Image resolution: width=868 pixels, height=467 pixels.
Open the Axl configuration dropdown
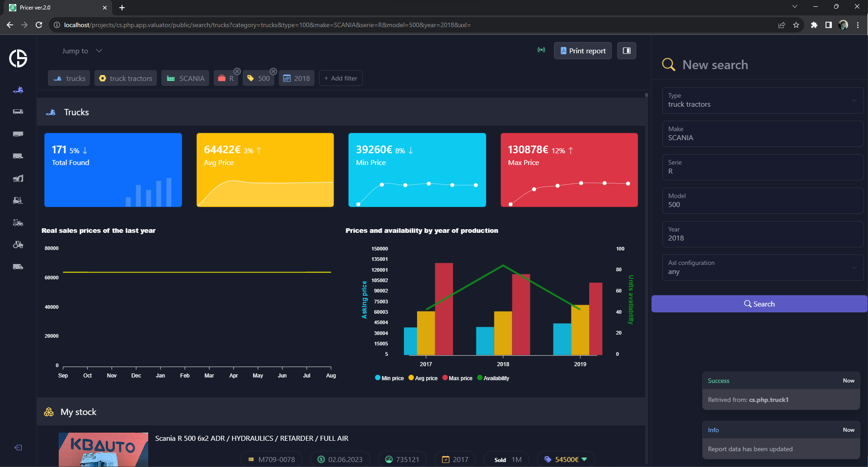762,268
